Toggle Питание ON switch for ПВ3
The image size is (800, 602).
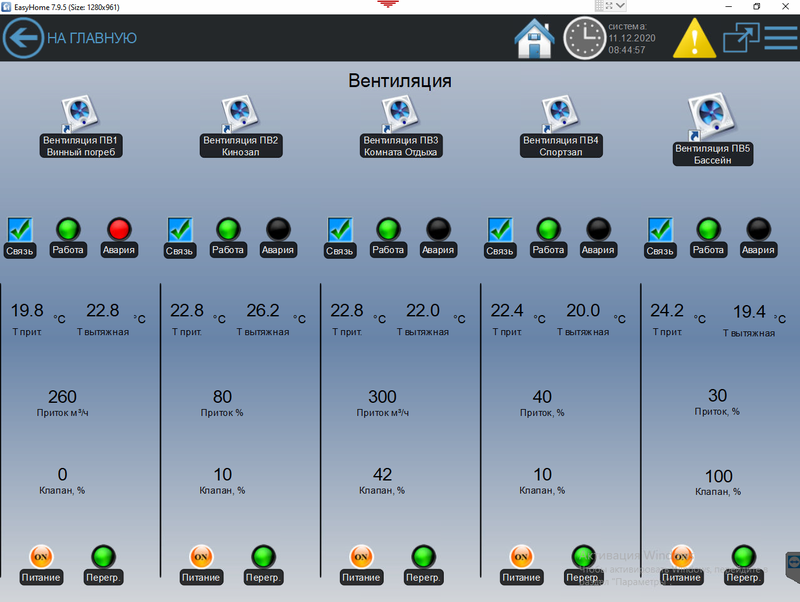[361, 556]
